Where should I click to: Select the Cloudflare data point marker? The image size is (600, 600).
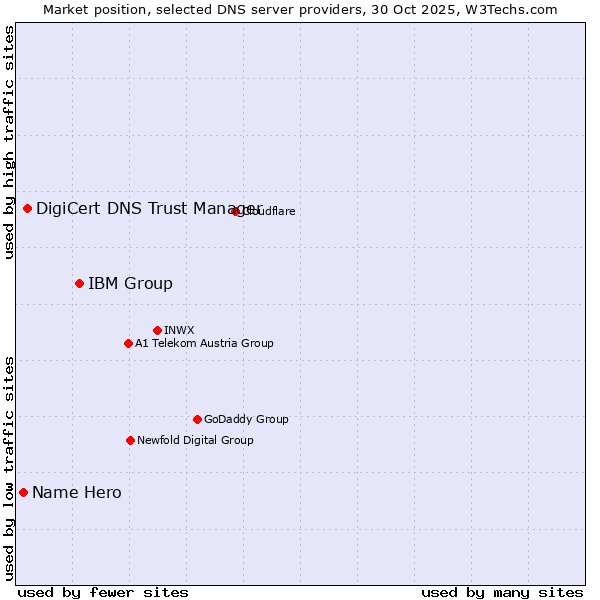click(236, 211)
